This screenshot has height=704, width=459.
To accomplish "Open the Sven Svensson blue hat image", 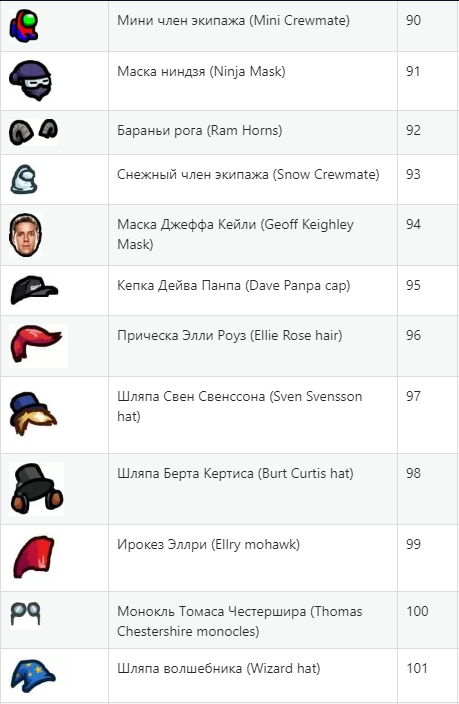I will tap(33, 414).
